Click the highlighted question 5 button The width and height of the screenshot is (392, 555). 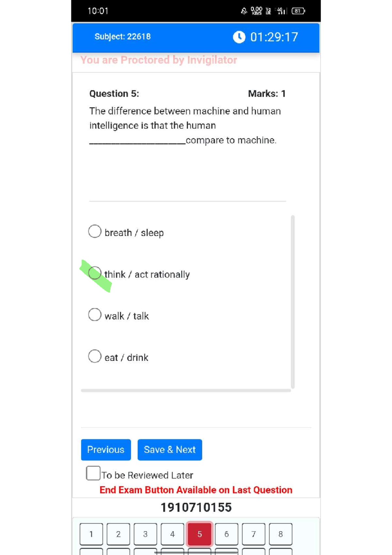[x=200, y=534]
